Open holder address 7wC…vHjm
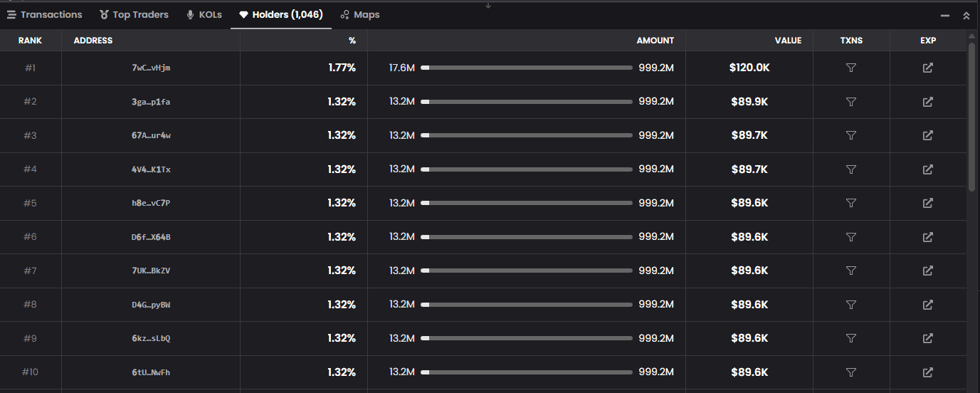This screenshot has height=393, width=980. click(x=151, y=68)
